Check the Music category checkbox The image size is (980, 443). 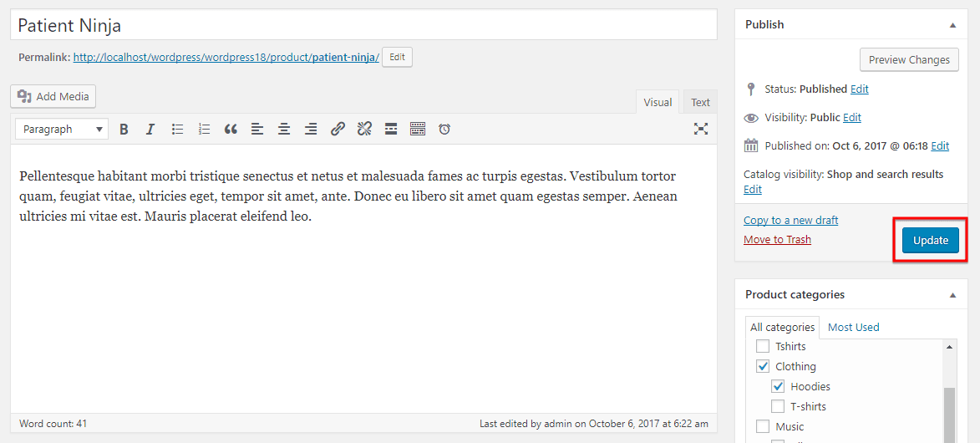762,426
